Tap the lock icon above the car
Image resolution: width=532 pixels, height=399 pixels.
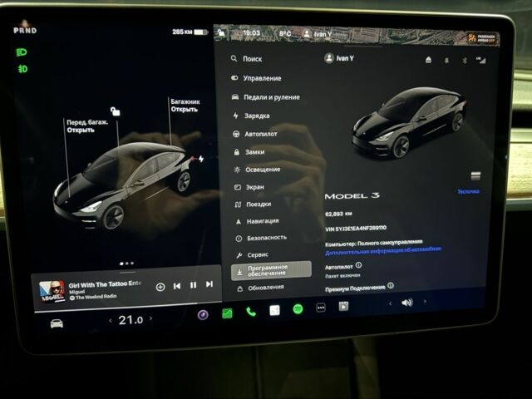point(115,111)
